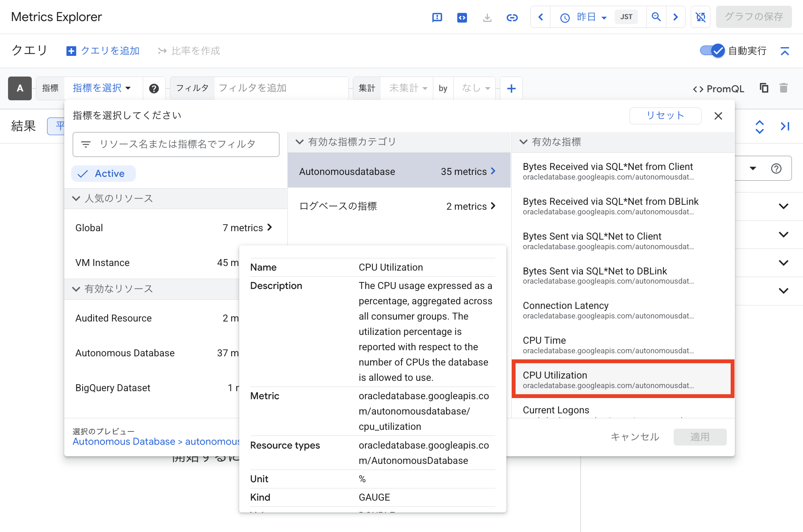This screenshot has width=803, height=532.
Task: Click the キャンセル button
Action: coord(635,437)
